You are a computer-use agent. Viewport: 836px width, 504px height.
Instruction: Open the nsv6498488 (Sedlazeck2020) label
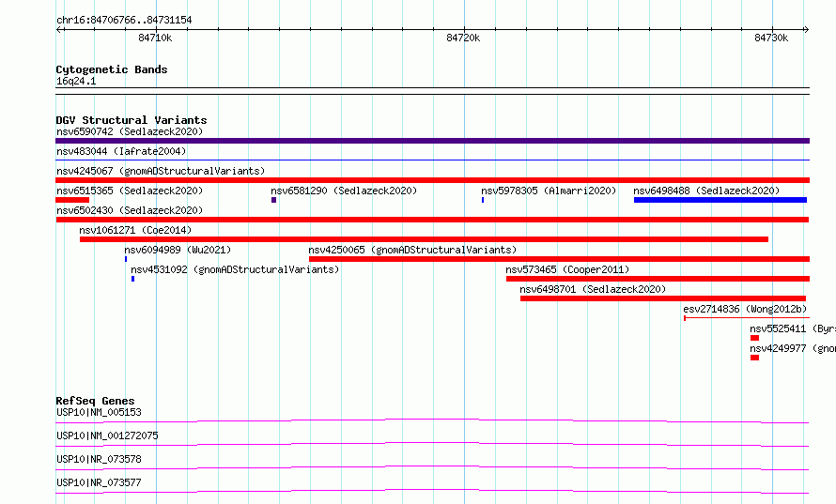point(706,191)
